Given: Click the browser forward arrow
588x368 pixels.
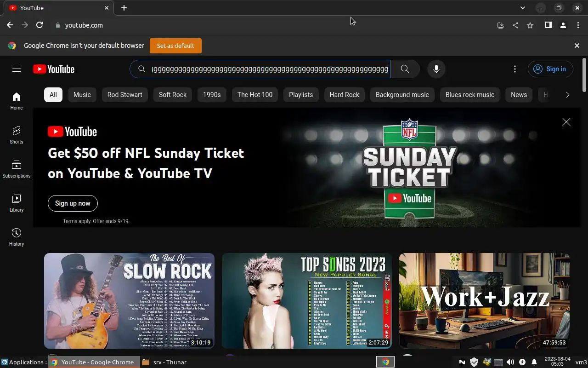Looking at the screenshot, I should (x=25, y=25).
